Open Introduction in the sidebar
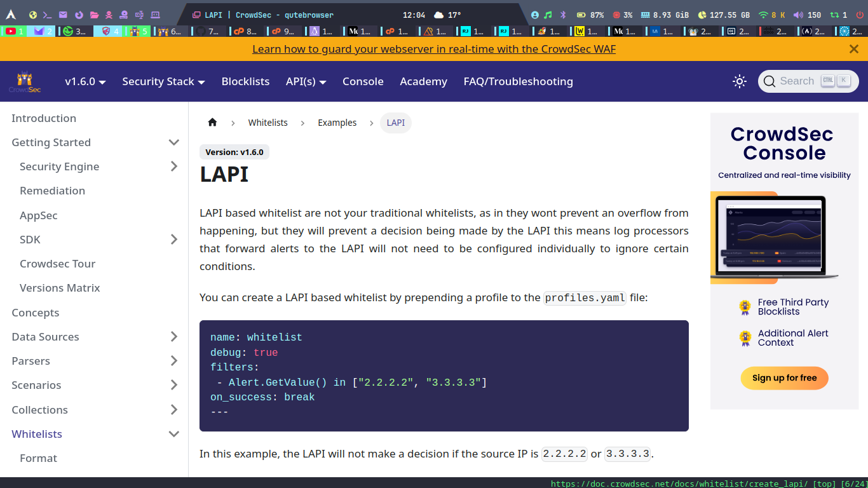The width and height of the screenshot is (868, 488). [x=44, y=118]
